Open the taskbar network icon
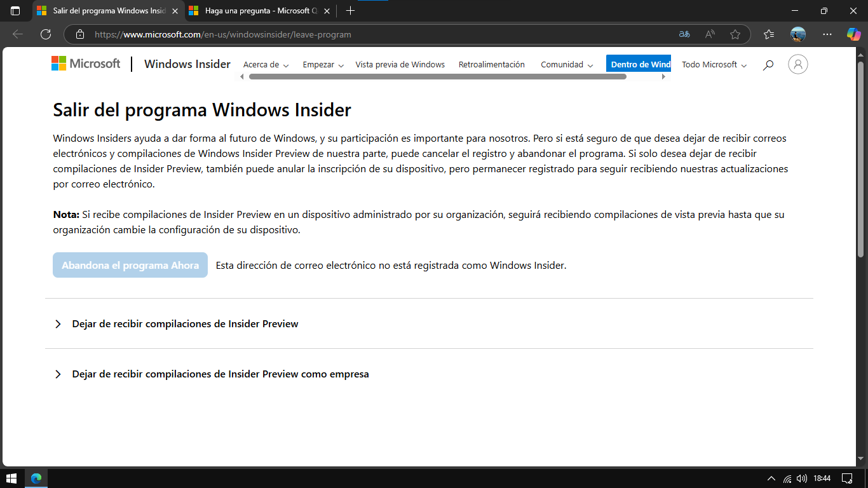Viewport: 868px width, 488px height. (x=787, y=478)
